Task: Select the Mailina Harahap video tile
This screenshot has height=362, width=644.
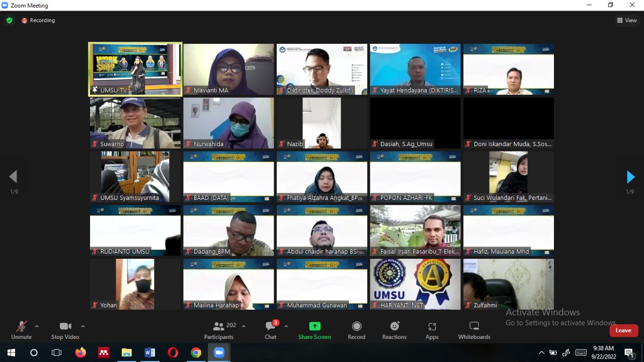Action: pos(229,284)
